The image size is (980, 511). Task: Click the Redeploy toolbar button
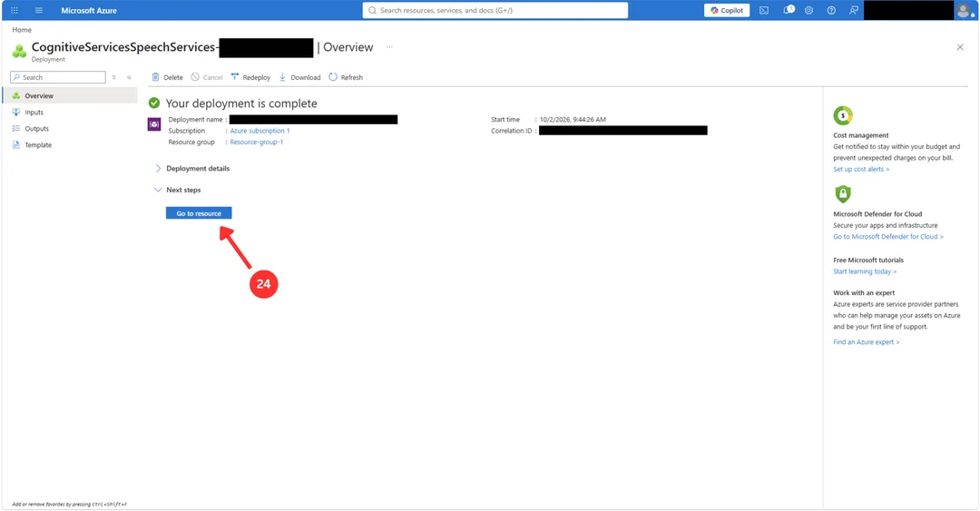250,77
